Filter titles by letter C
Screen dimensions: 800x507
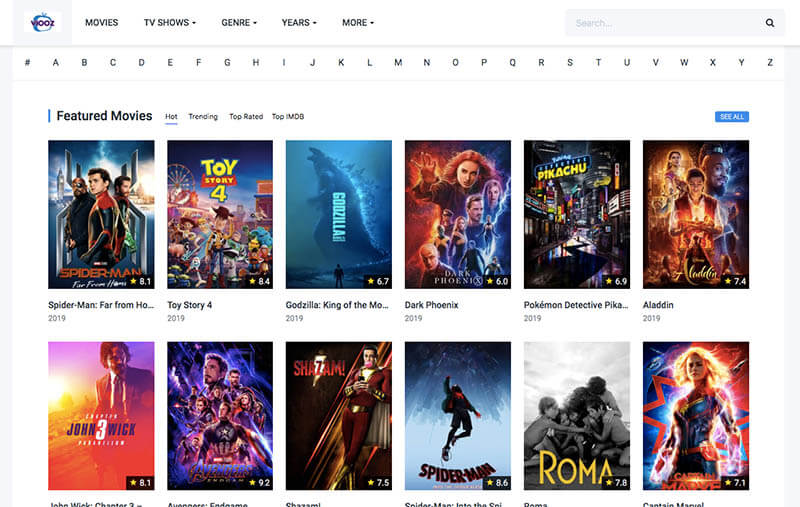(113, 62)
